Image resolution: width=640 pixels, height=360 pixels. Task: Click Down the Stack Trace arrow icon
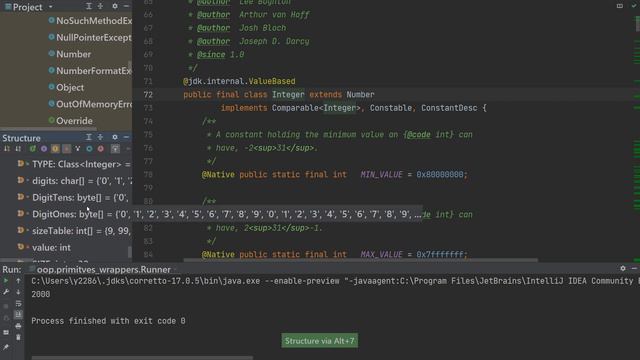(18, 292)
